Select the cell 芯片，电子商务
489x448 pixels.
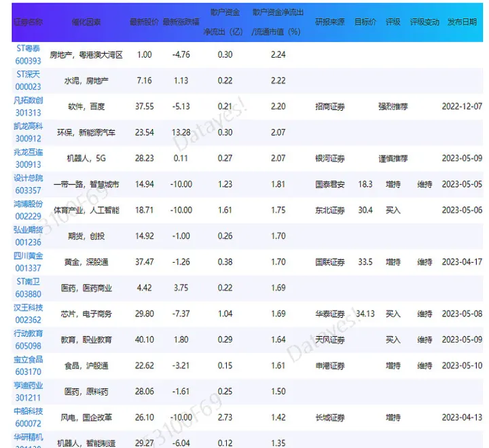[86, 314]
